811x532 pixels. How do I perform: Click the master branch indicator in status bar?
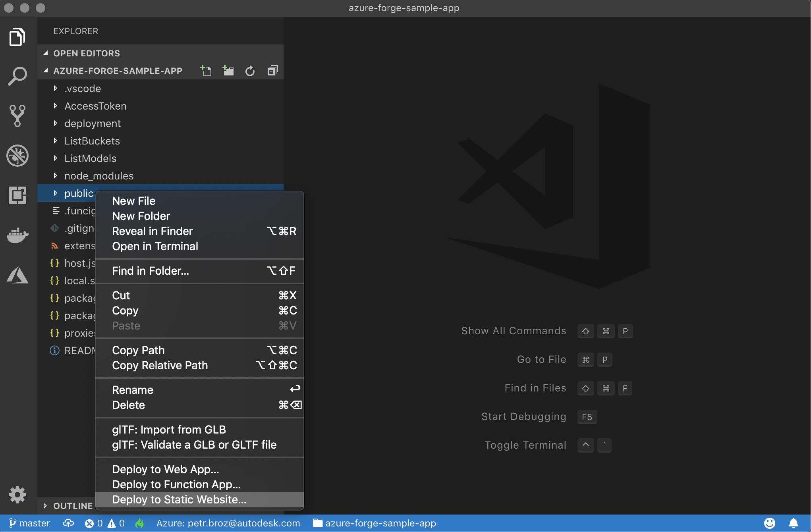point(29,523)
